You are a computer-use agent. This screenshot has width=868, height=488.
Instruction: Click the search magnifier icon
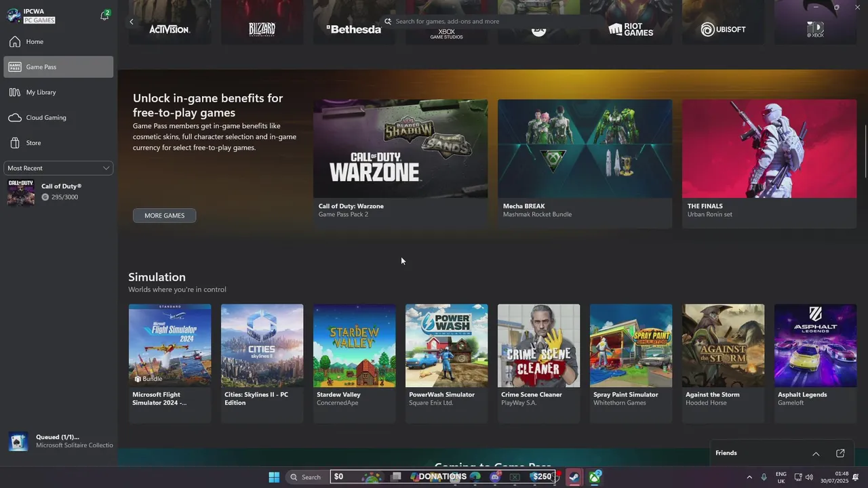(x=388, y=22)
